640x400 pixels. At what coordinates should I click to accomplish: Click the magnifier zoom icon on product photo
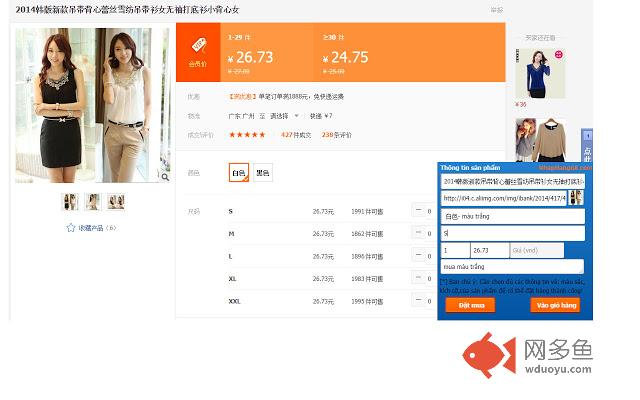[x=164, y=176]
